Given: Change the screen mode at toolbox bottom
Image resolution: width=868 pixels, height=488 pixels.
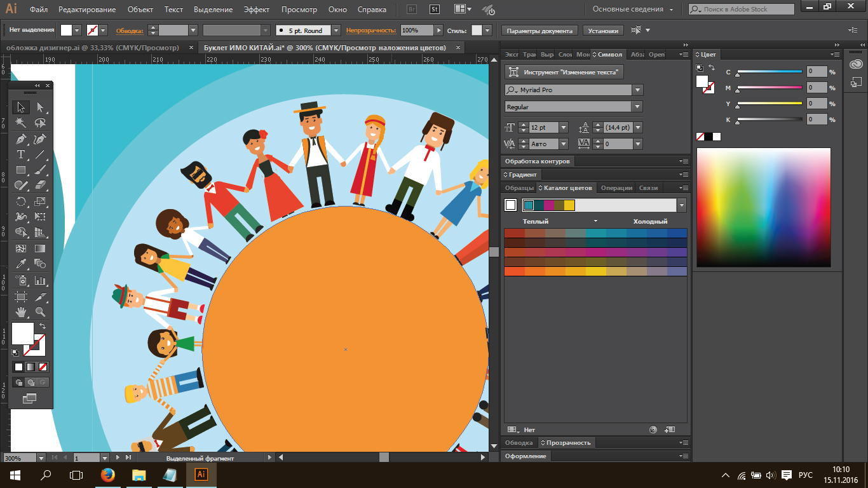Looking at the screenshot, I should pyautogui.click(x=30, y=398).
